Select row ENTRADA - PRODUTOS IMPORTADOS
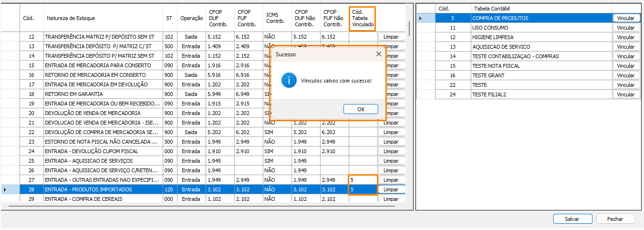 [x=202, y=189]
